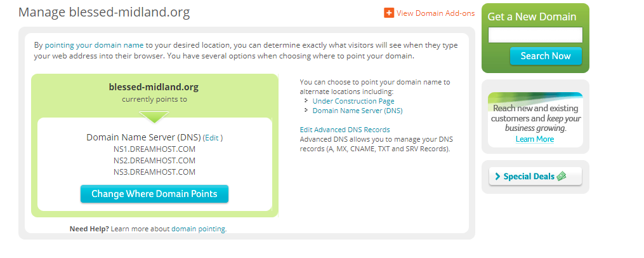The width and height of the screenshot is (644, 258).
Task: Select the Under Construction Page link
Action: pyautogui.click(x=353, y=101)
